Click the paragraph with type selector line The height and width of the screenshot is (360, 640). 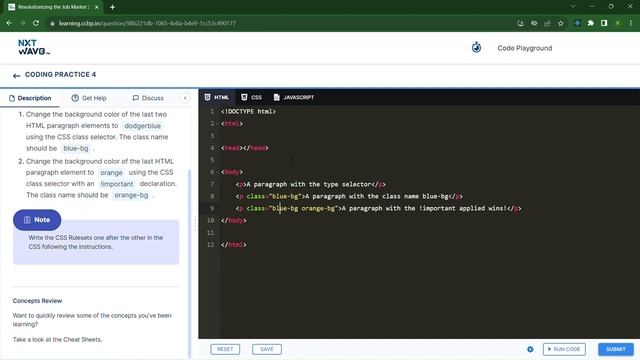tap(310, 184)
